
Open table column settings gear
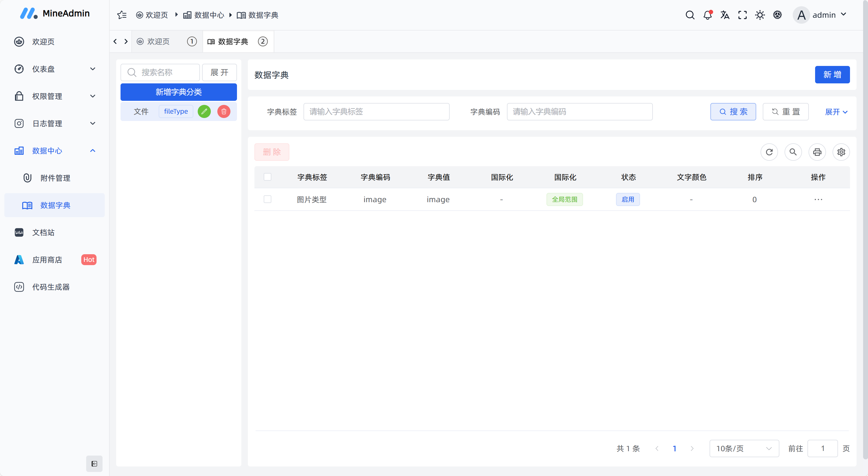click(841, 152)
